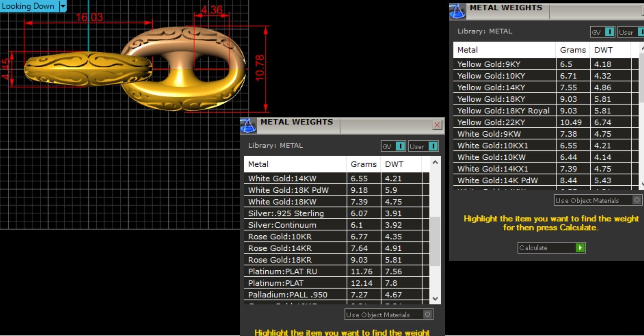The height and width of the screenshot is (336, 644).
Task: Click the Metal Weights cone icon in center panel
Action: (248, 125)
